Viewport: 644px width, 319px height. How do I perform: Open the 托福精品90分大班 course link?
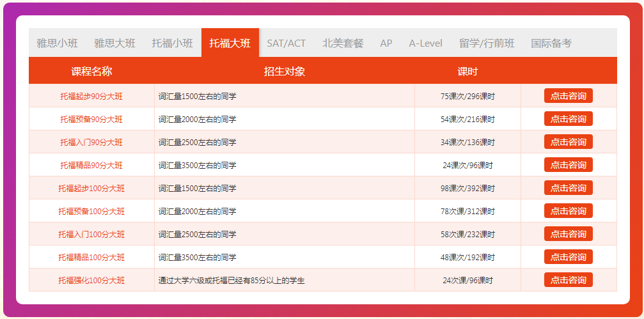pyautogui.click(x=91, y=166)
